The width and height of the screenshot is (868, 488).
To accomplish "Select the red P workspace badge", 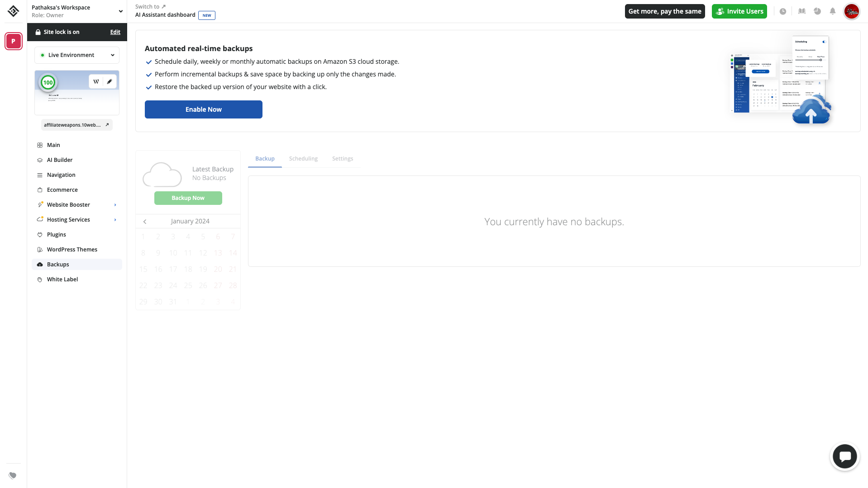I will pos(13,41).
